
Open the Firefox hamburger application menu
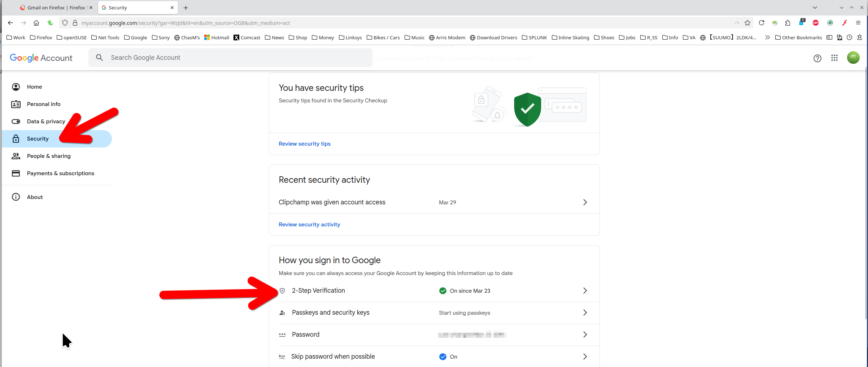pos(858,23)
